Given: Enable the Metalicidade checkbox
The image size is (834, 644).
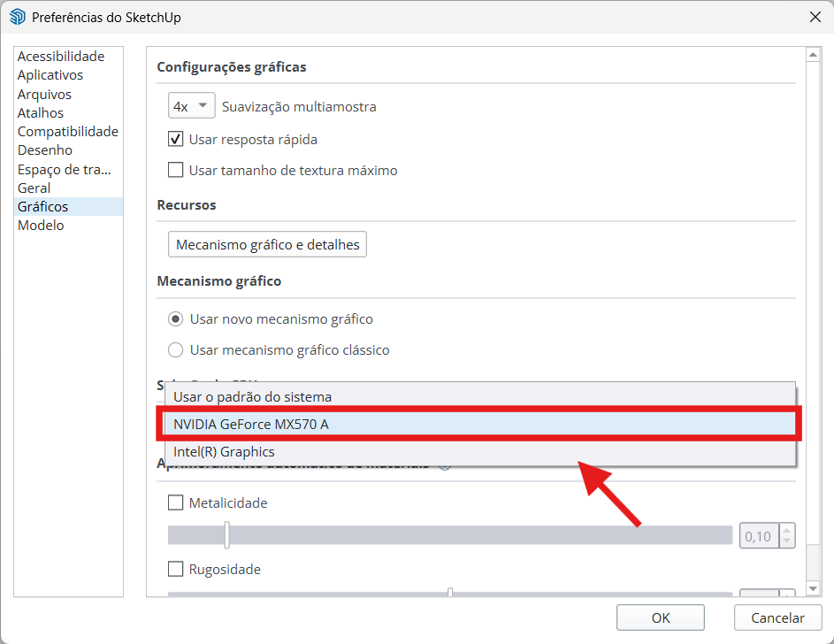Looking at the screenshot, I should pyautogui.click(x=175, y=502).
